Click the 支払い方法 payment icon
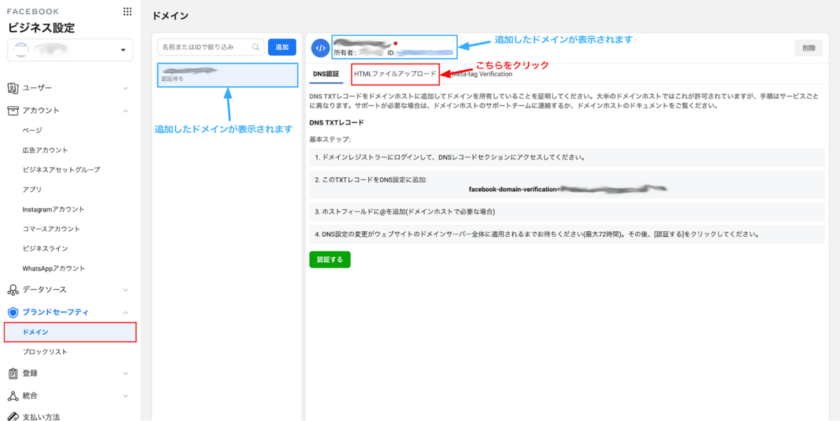Screen dimensions: 840x421 pos(13,416)
